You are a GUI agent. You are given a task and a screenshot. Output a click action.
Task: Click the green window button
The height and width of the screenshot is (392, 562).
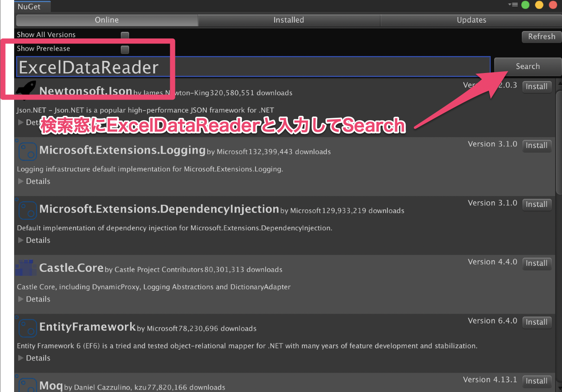[x=525, y=5]
